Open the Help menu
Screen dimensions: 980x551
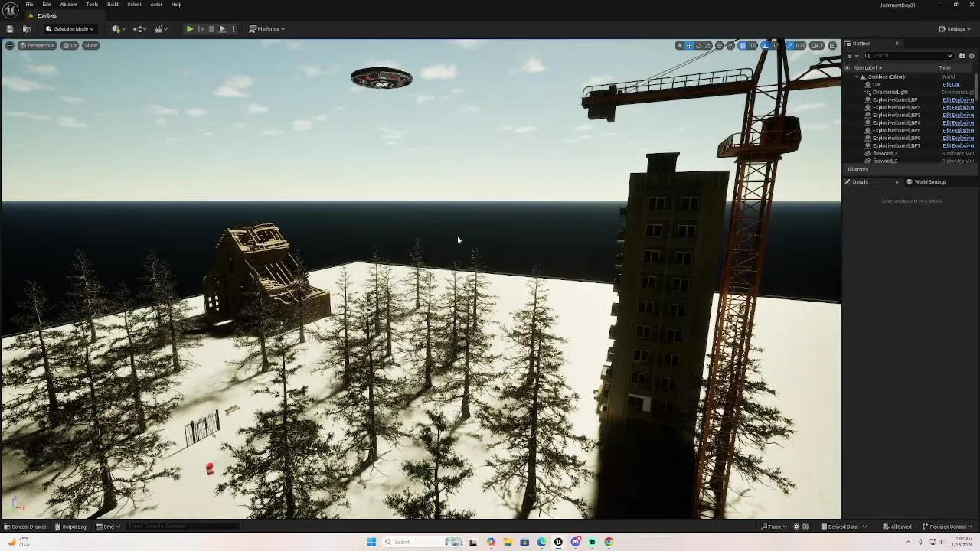(176, 5)
